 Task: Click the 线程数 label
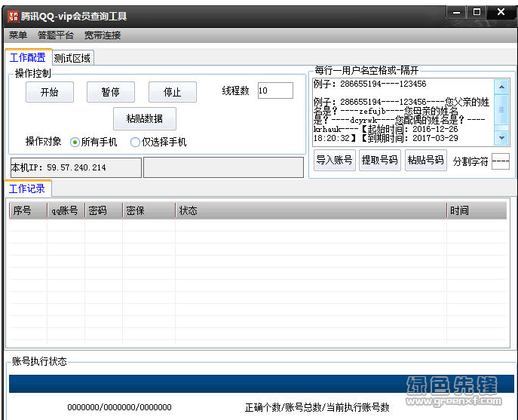(x=235, y=90)
